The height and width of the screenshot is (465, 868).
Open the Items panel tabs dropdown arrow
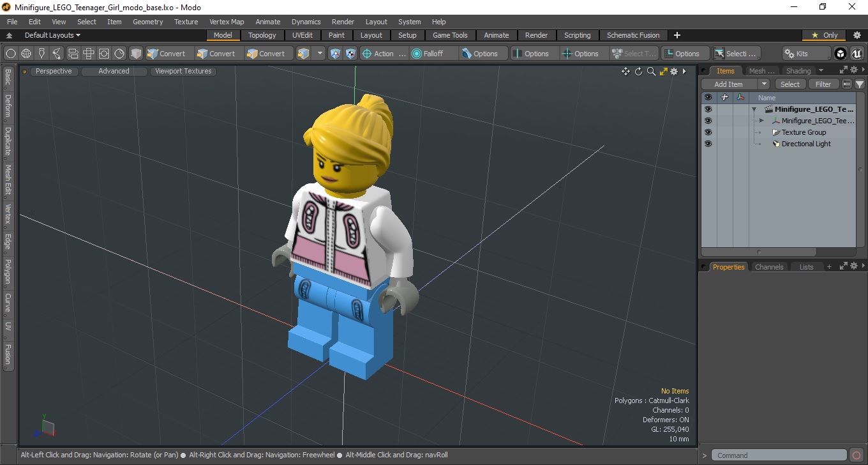(x=821, y=71)
